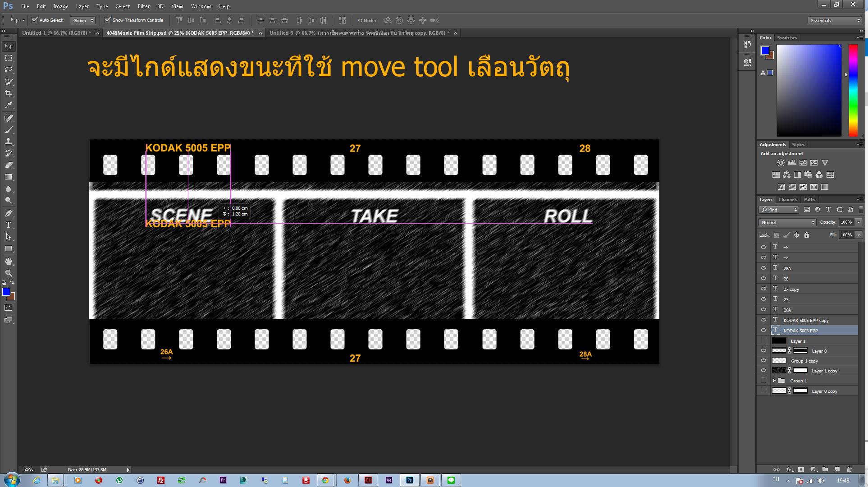Viewport: 868px width, 487px height.
Task: Switch to the Untitled-1 document tab
Action: coord(56,33)
